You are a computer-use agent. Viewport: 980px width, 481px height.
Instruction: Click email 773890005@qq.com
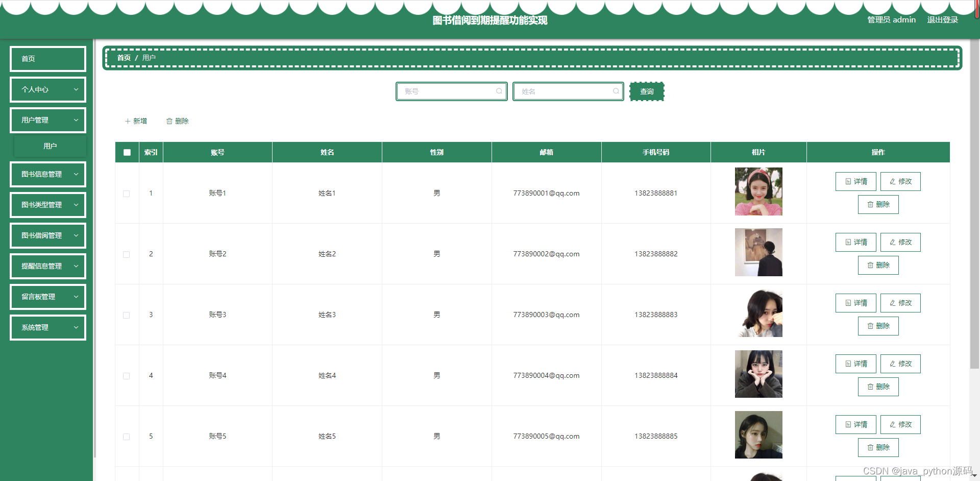click(546, 436)
